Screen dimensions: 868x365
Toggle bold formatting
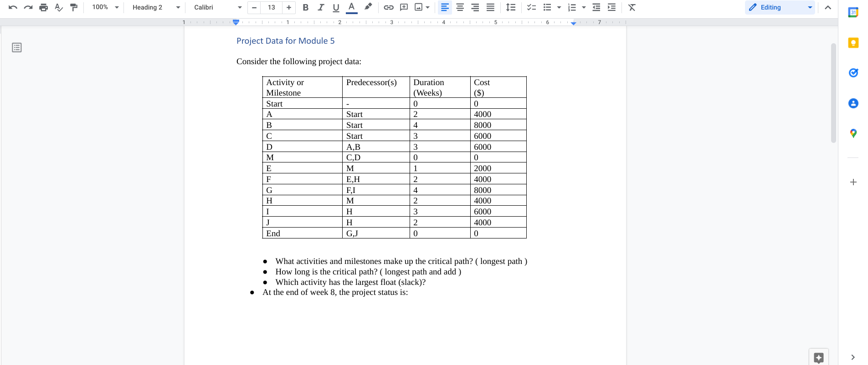pyautogui.click(x=306, y=7)
